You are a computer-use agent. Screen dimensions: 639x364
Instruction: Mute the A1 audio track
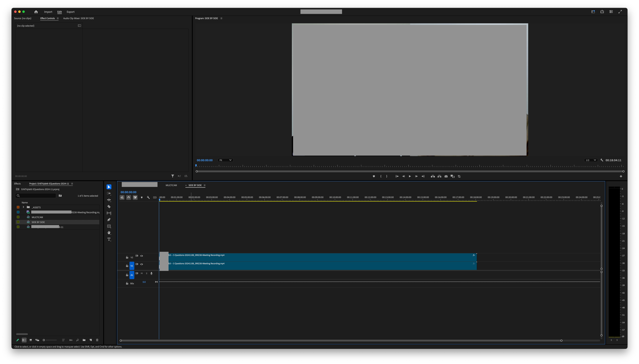click(142, 273)
